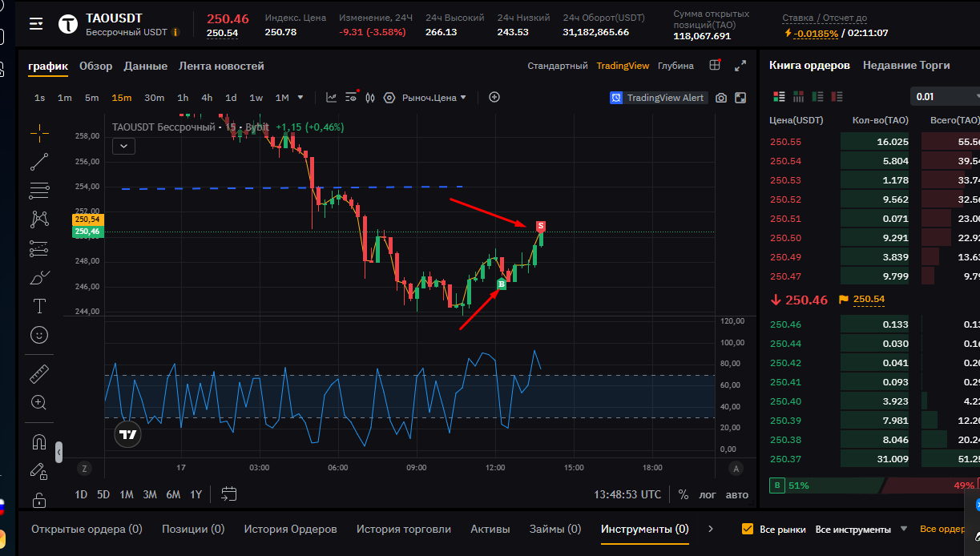
Task: Expand the chart panel with diagonal arrows
Action: [x=740, y=66]
